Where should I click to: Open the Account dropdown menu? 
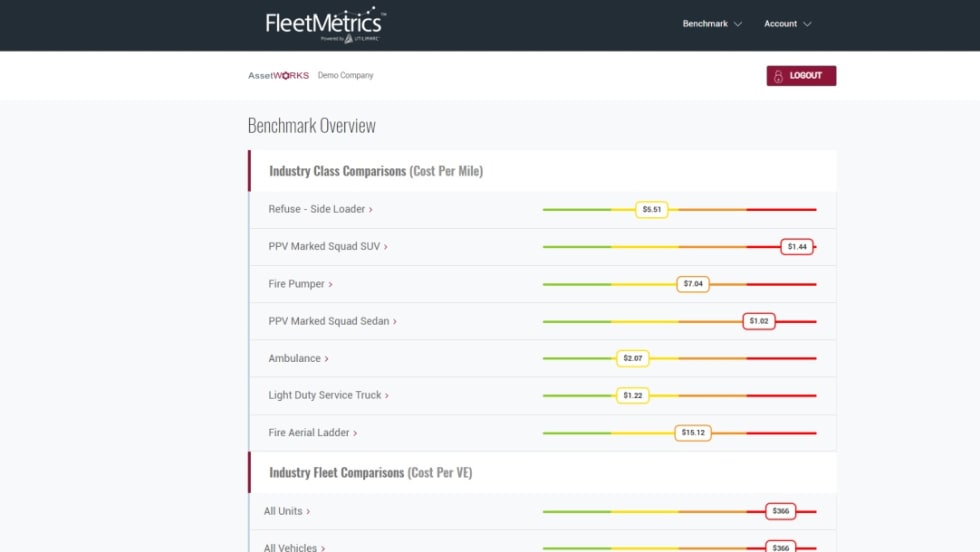(787, 24)
